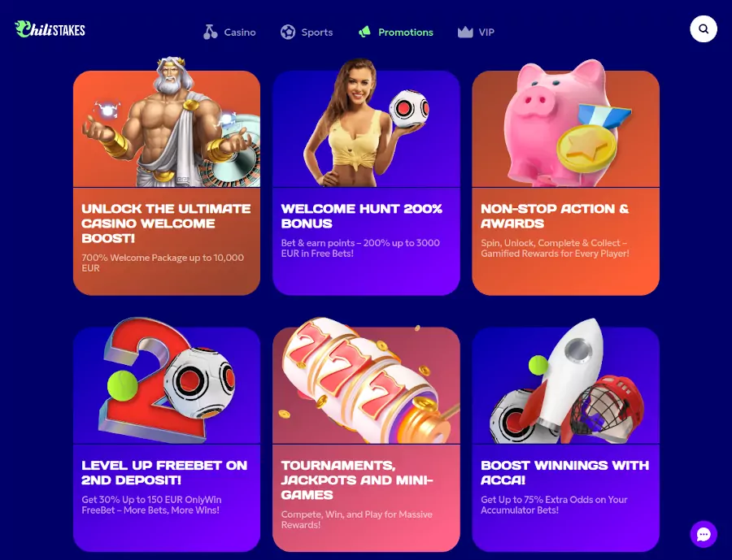Screen dimensions: 732x560
Task: Click the cherry icon beside Casino
Action: click(x=210, y=33)
